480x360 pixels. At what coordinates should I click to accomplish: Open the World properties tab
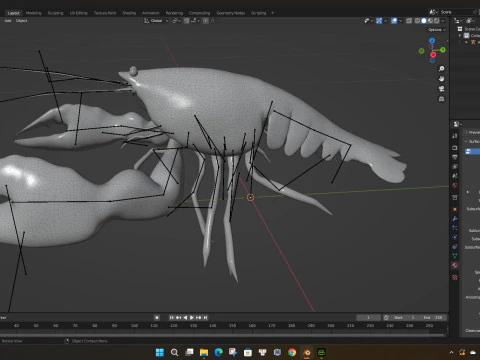pyautogui.click(x=455, y=185)
